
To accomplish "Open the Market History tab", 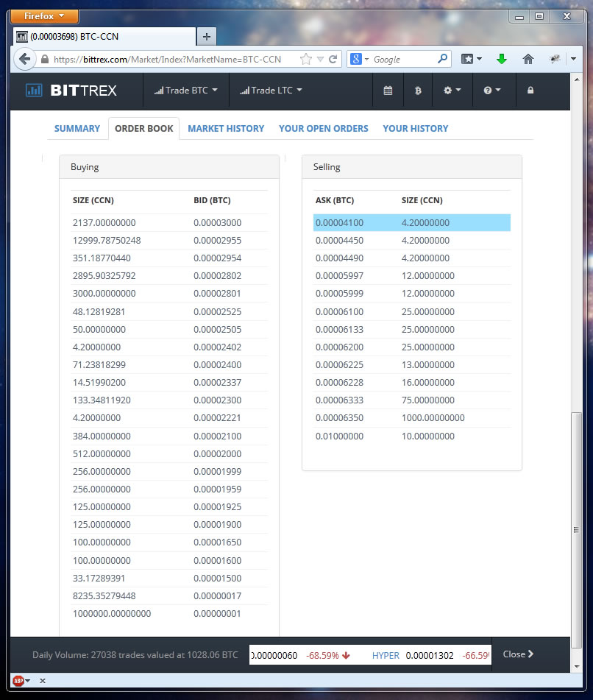I will 226,129.
